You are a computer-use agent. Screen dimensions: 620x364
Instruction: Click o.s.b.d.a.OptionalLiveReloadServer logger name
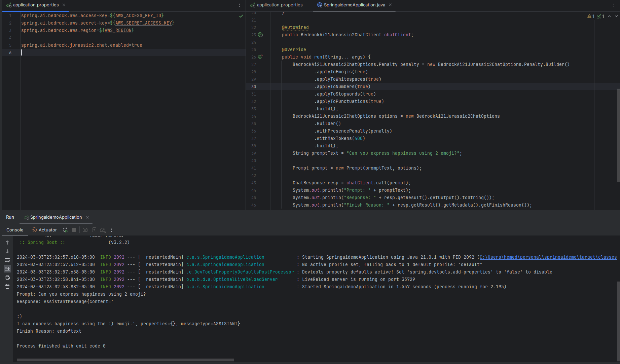(x=232, y=279)
